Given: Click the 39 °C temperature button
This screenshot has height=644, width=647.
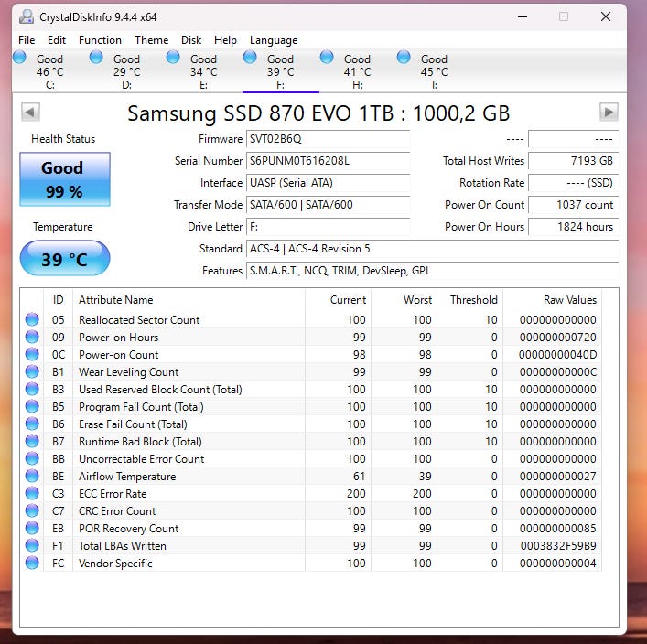Looking at the screenshot, I should pos(65,259).
